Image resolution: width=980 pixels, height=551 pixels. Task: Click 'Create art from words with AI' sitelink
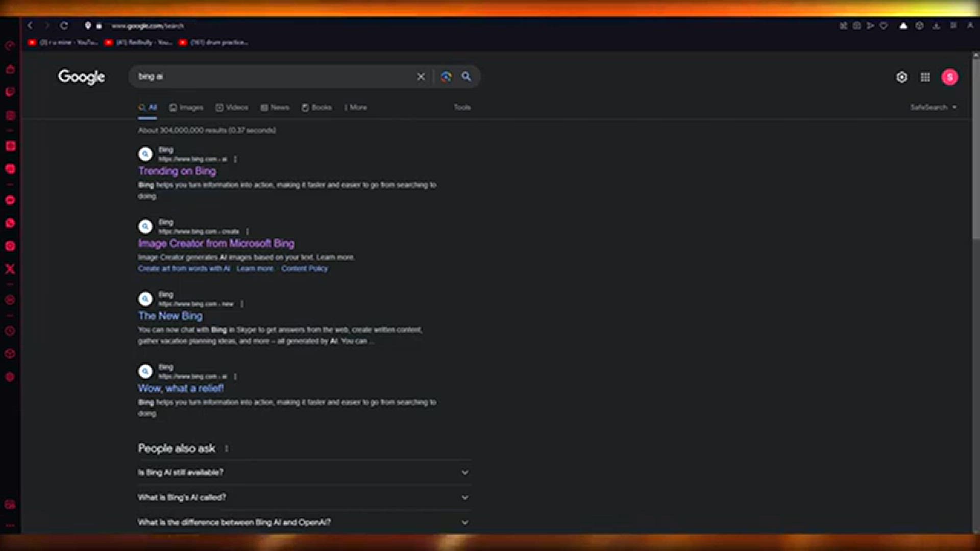(184, 269)
